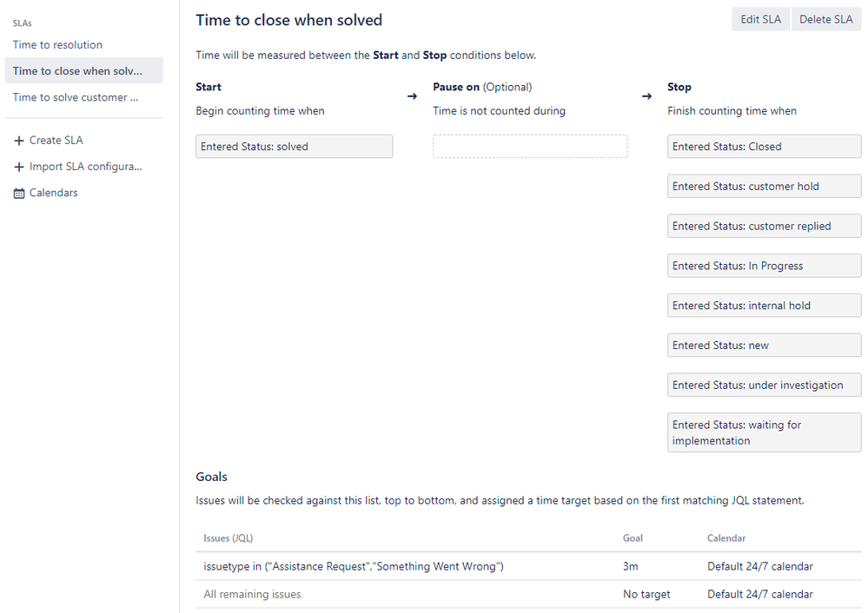The width and height of the screenshot is (868, 613).
Task: Click the Create SLA link
Action: [56, 141]
